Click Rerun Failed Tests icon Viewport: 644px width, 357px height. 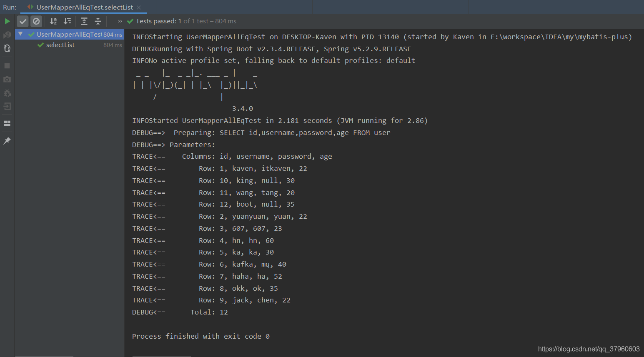point(7,35)
